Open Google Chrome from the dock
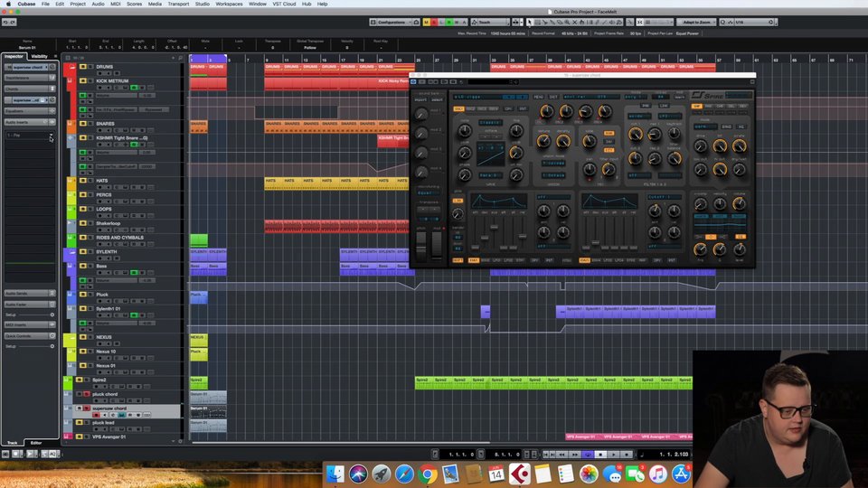The height and width of the screenshot is (488, 868). pyautogui.click(x=427, y=474)
